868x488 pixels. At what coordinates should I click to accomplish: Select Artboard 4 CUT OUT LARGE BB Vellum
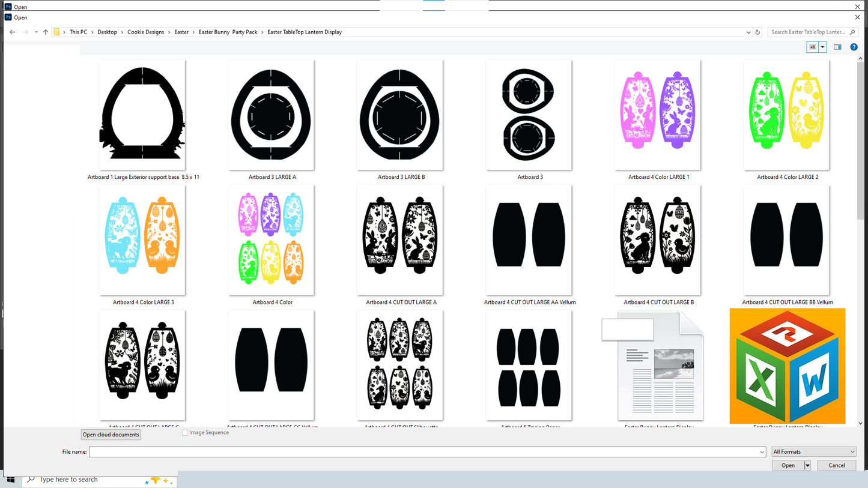787,240
